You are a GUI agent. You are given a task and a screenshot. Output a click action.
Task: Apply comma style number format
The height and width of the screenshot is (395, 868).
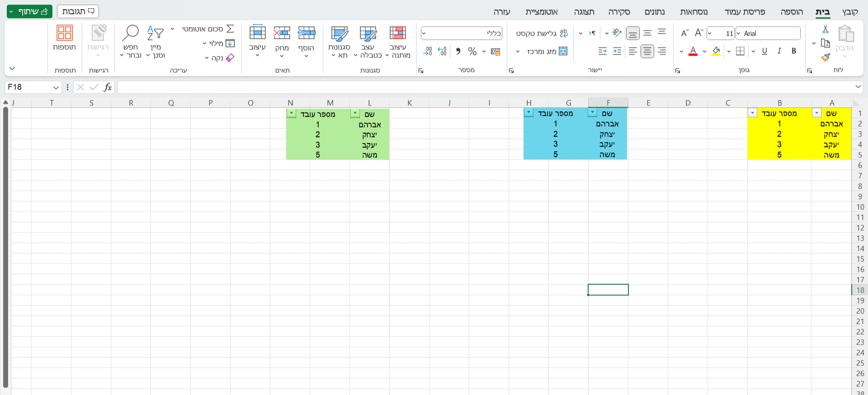tap(458, 51)
